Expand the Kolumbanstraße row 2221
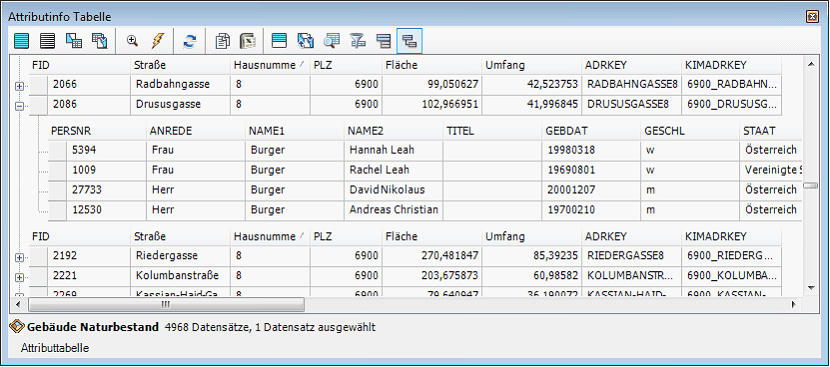 click(20, 277)
